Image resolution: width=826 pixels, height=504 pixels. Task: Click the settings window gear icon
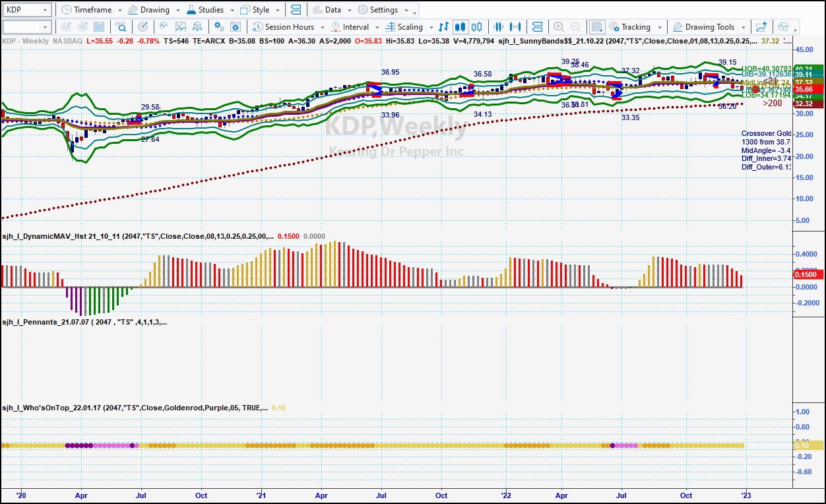(236, 27)
